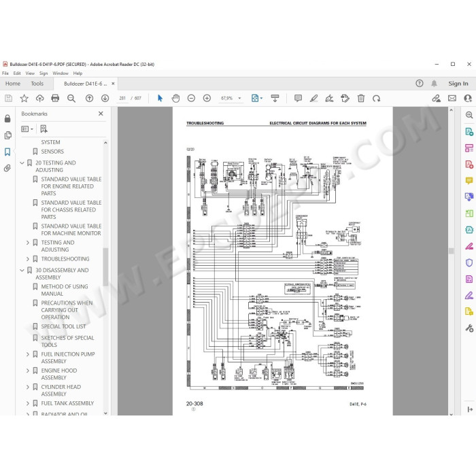Expand the FUEL TANK ASSEMBLY bookmark
Image resolution: width=476 pixels, height=476 pixels.
tap(28, 403)
